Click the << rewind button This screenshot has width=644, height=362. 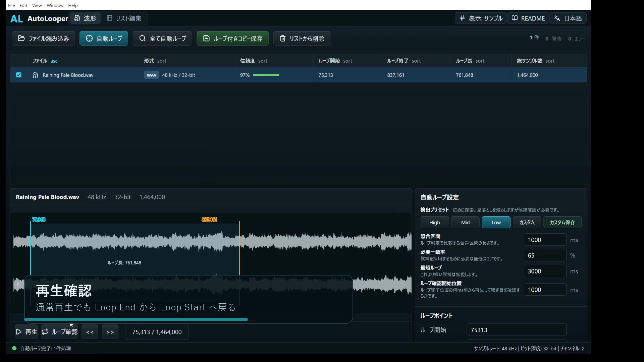click(x=90, y=332)
